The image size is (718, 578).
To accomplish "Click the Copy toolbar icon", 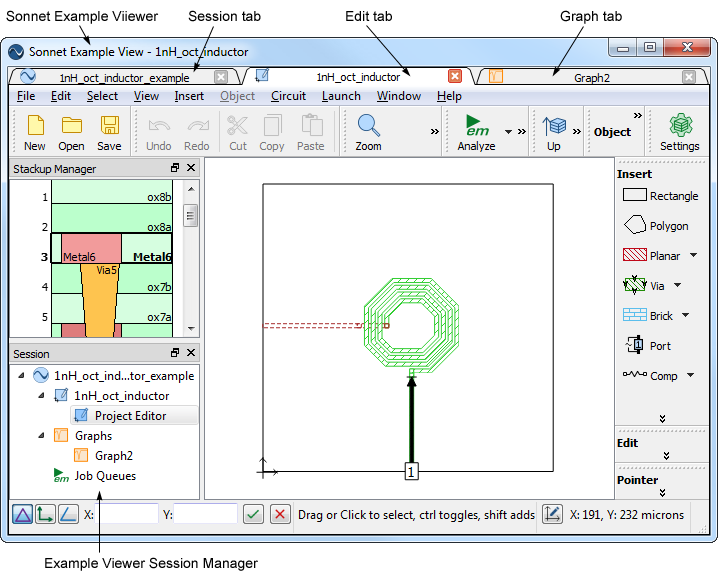I will tap(272, 132).
